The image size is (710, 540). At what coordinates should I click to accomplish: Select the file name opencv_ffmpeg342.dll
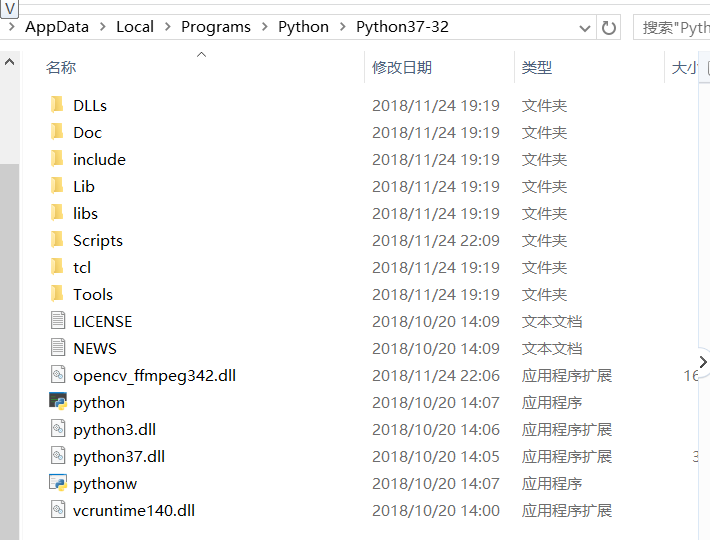click(154, 376)
